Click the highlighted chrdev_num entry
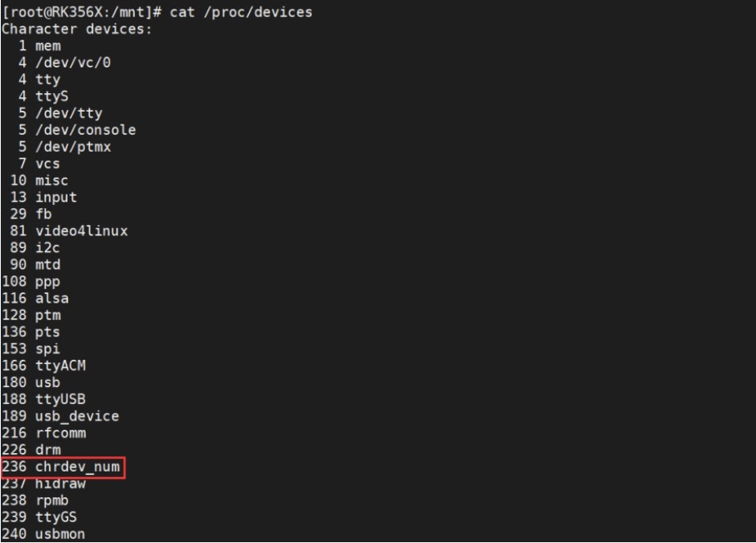756x543 pixels. tap(63, 467)
